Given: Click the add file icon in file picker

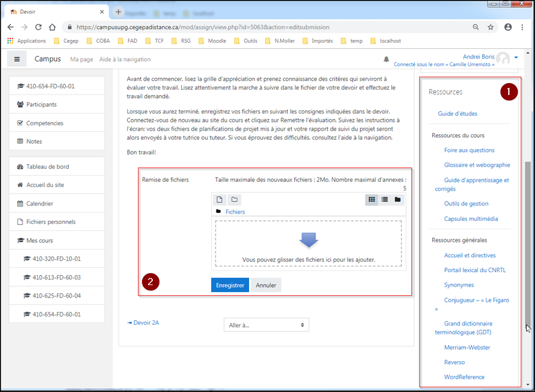Looking at the screenshot, I should [219, 200].
